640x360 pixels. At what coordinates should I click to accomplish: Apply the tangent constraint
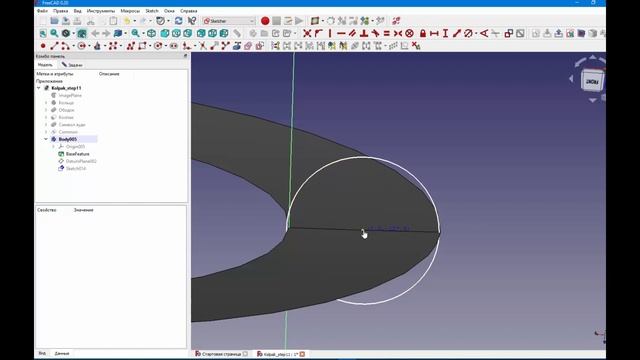tap(375, 33)
